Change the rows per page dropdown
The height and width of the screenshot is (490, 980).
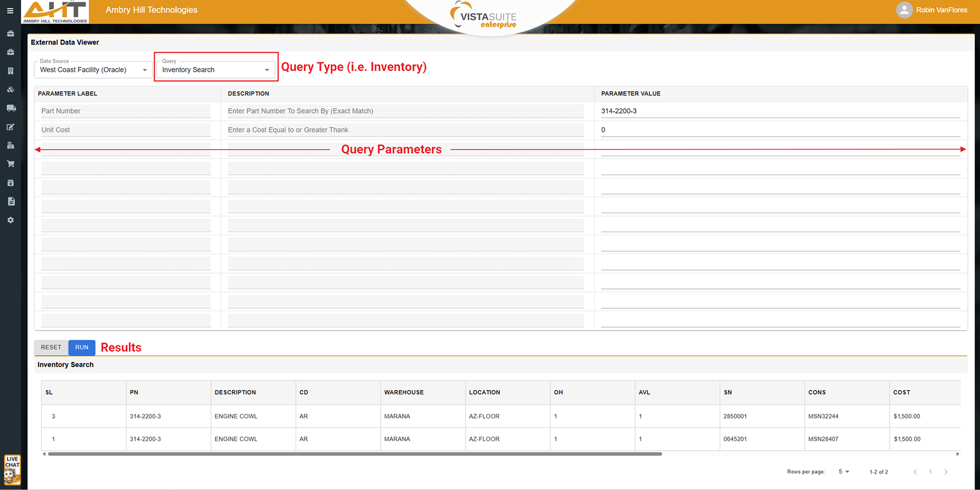pyautogui.click(x=843, y=472)
